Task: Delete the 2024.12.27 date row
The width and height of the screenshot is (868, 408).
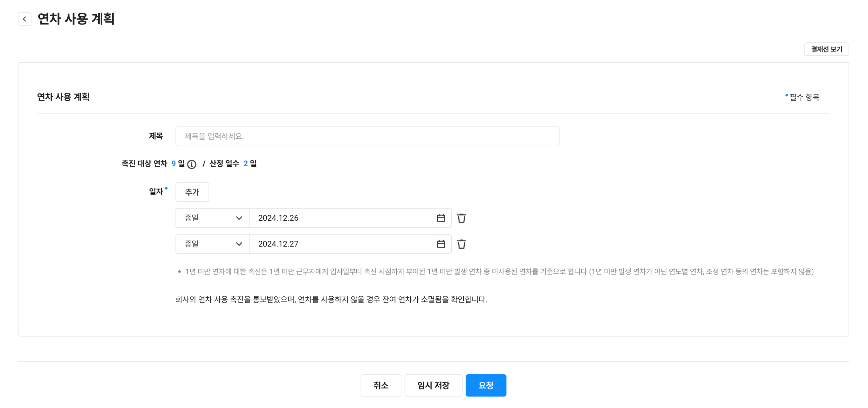Action: (461, 244)
